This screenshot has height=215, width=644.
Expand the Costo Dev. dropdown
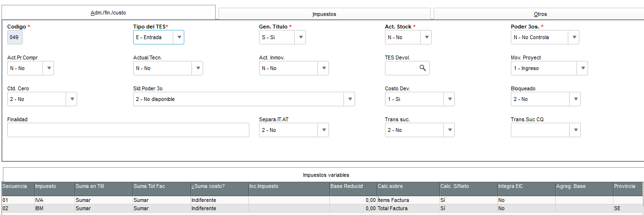point(449,99)
